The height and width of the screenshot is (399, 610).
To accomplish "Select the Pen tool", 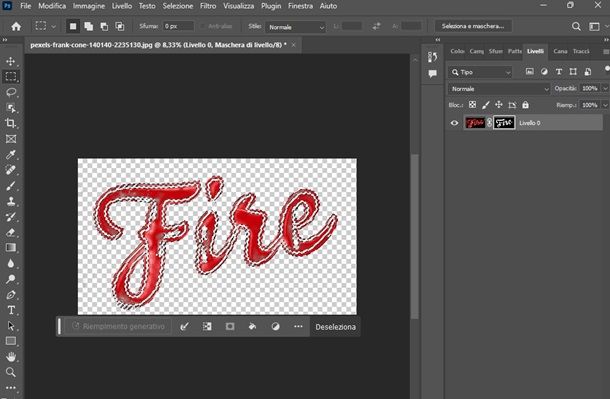I will [x=11, y=294].
